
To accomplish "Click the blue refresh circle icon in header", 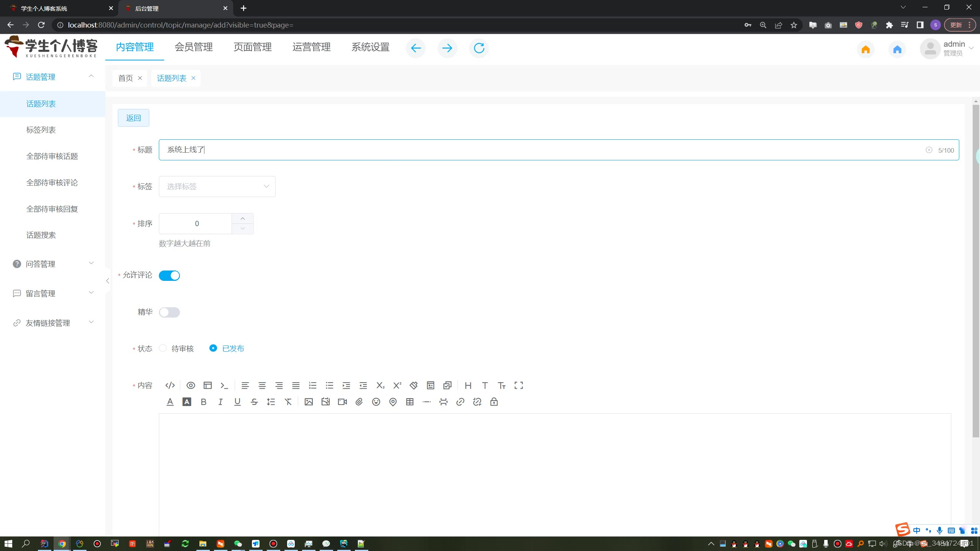I will [x=479, y=48].
